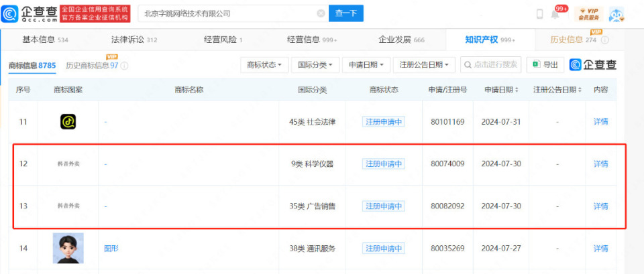View the 抖音外卖 trademark image in row 12
This screenshot has height=274, width=644.
coord(68,164)
